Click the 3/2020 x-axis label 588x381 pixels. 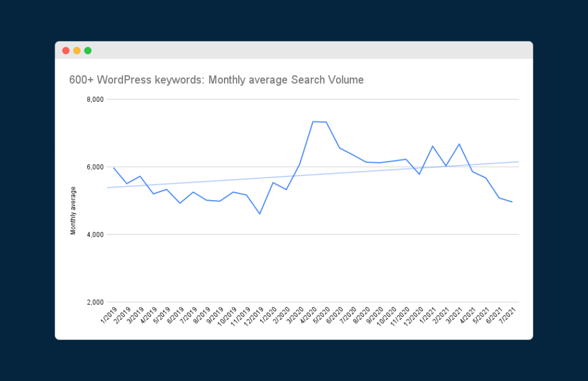(295, 315)
